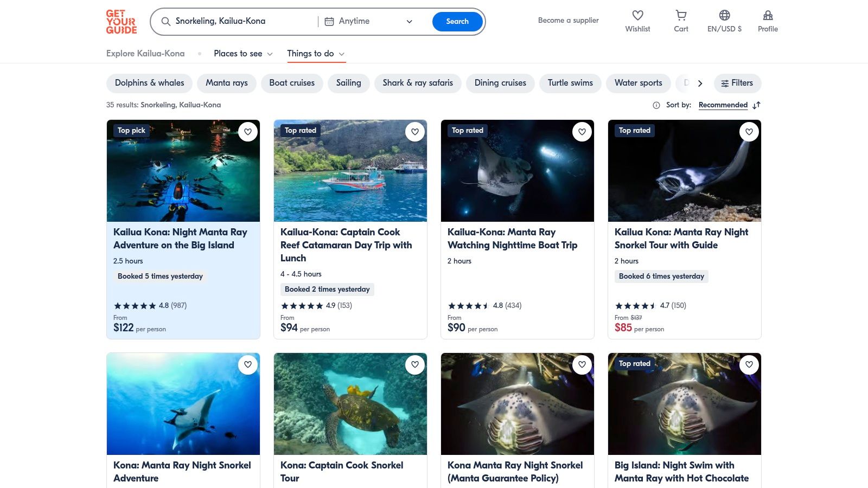868x488 pixels.
Task: Open Kona Manta Ray Night Snorkel Guarantee title
Action: click(x=515, y=472)
